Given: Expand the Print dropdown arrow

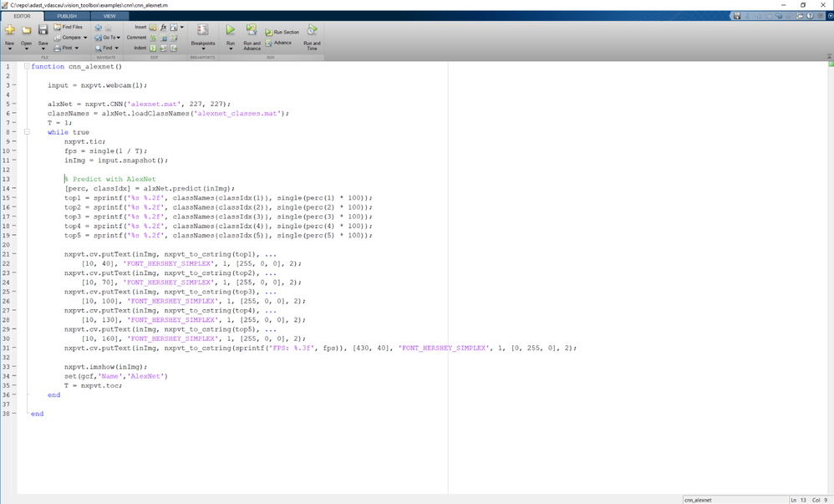Looking at the screenshot, I should (x=77, y=48).
